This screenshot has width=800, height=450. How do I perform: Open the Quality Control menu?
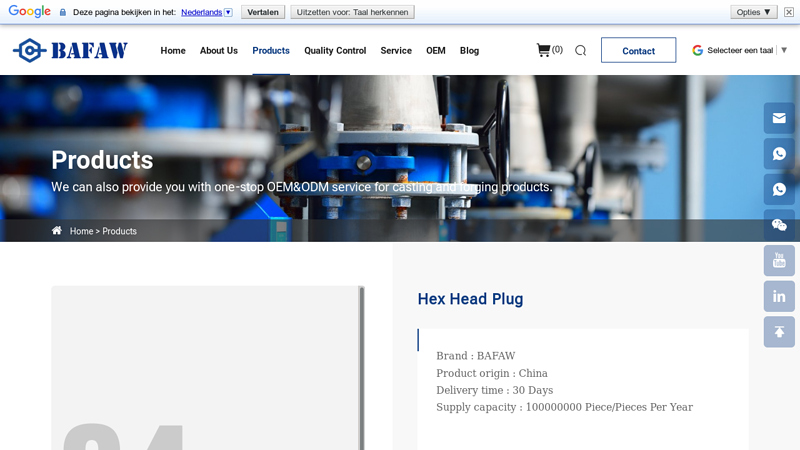[x=335, y=51]
